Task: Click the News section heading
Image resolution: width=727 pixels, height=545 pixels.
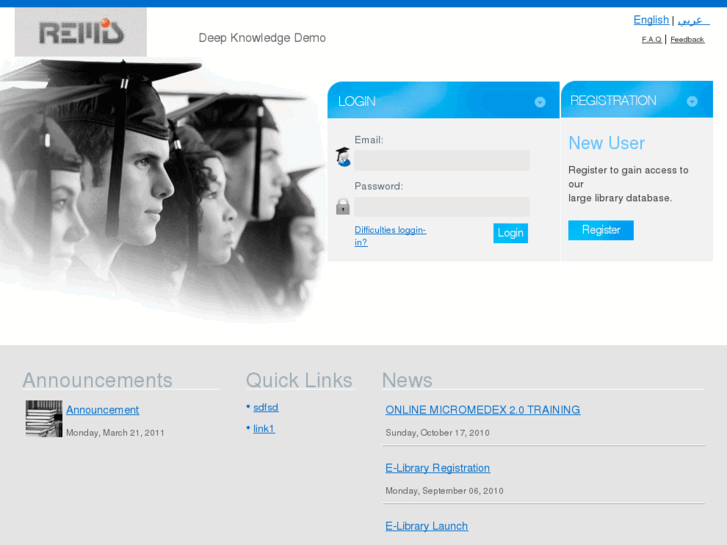Action: tap(407, 380)
